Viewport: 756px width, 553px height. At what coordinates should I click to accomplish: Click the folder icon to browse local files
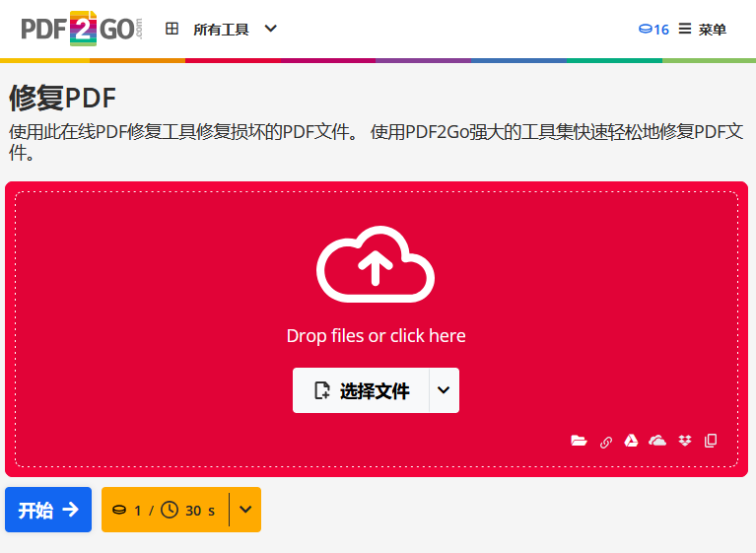tap(579, 441)
